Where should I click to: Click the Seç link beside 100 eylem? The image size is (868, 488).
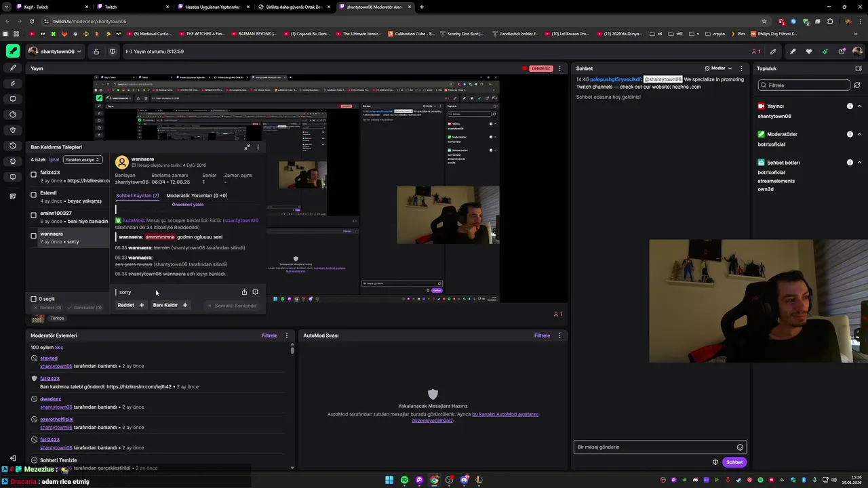pyautogui.click(x=59, y=348)
